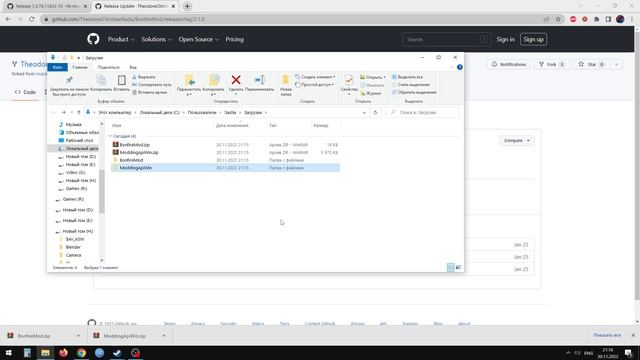Click Вставить ярлык in the ribbon
The image size is (640, 360).
coord(149,93)
